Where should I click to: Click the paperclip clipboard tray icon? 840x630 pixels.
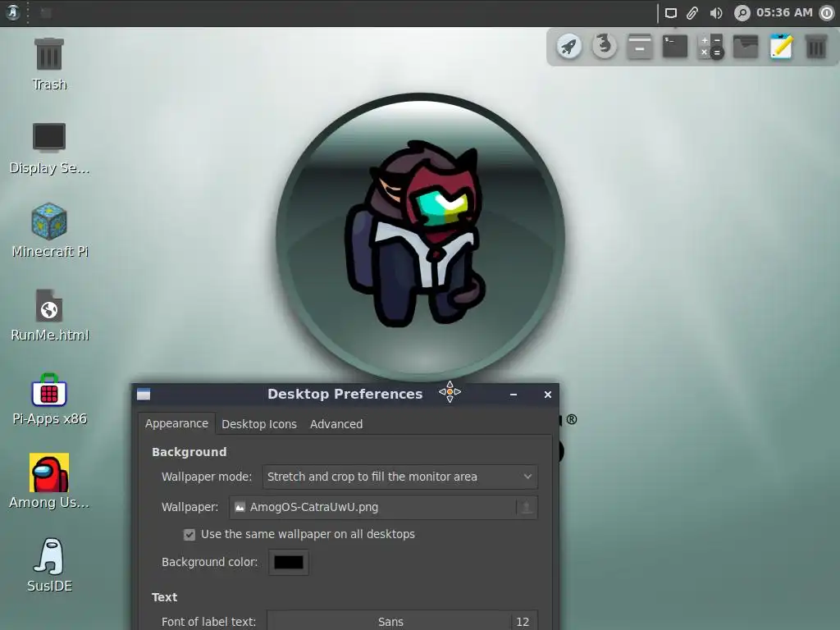coord(692,13)
